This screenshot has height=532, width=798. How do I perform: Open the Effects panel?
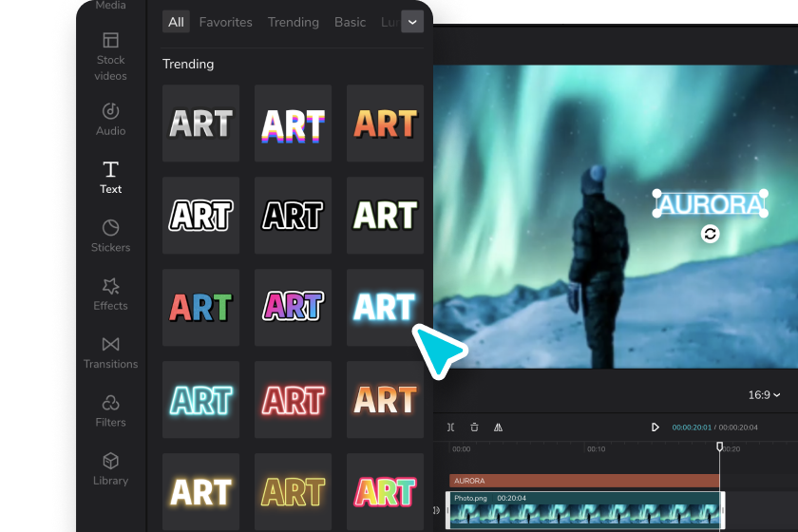point(110,294)
